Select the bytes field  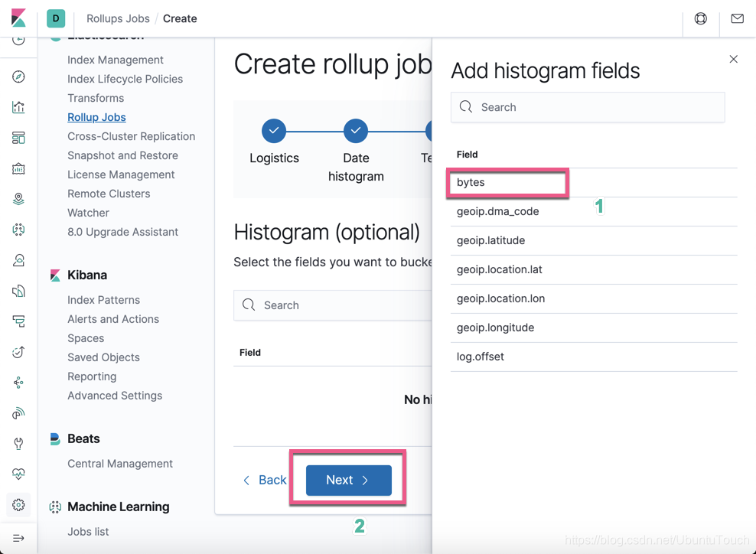594,182
